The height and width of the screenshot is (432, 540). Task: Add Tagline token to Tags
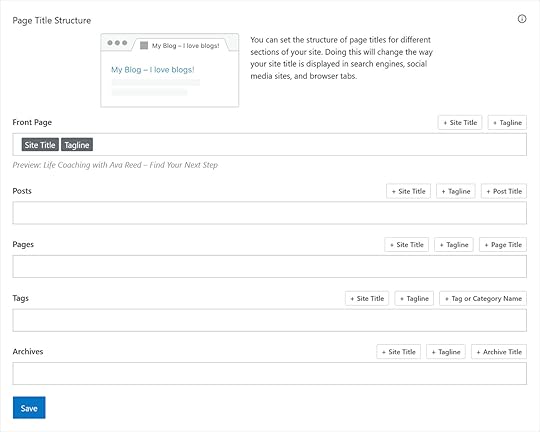tap(414, 298)
